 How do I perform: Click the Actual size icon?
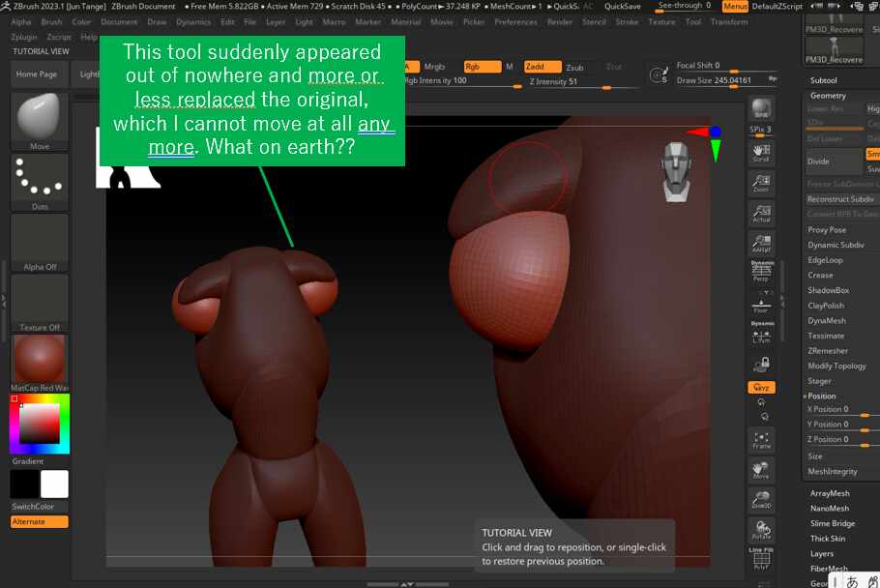(x=761, y=213)
